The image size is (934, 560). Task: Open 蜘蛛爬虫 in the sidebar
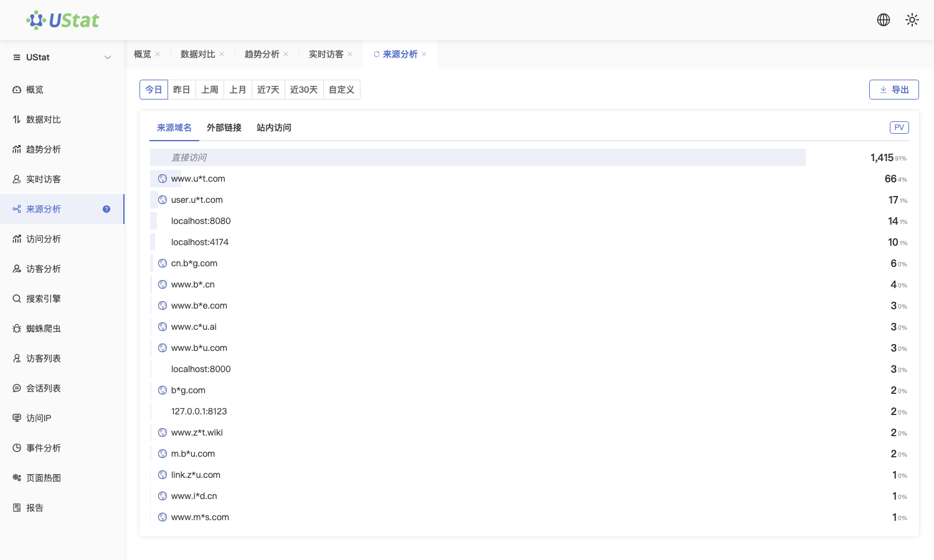(x=62, y=329)
